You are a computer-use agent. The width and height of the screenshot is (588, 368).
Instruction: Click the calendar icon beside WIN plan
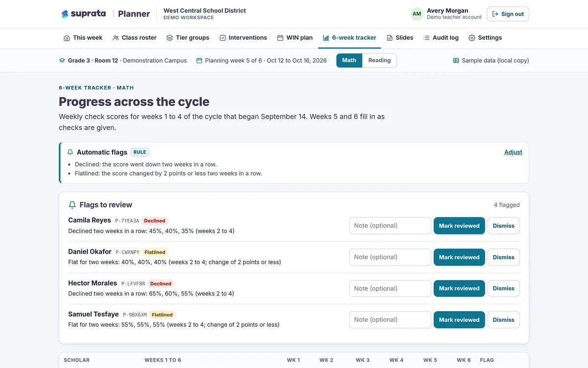pyautogui.click(x=280, y=38)
